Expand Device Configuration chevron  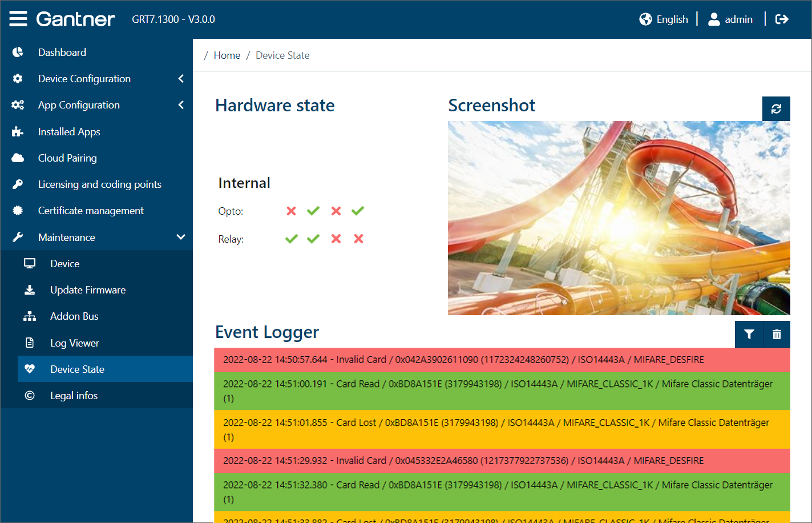pyautogui.click(x=181, y=79)
